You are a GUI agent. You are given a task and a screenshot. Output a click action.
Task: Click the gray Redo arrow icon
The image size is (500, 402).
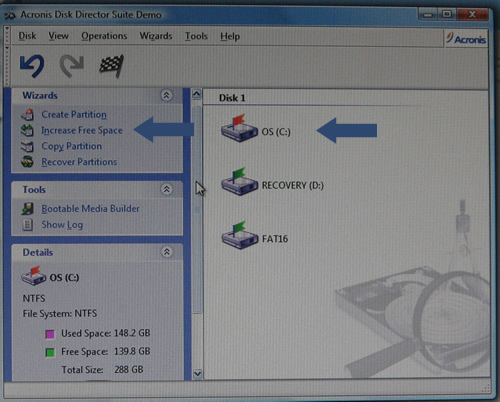pyautogui.click(x=72, y=66)
